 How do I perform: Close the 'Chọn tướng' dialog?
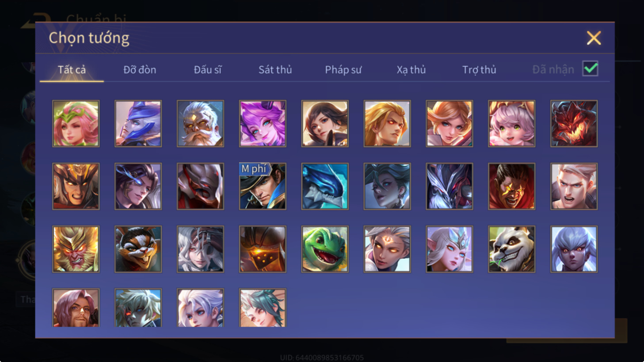point(594,38)
